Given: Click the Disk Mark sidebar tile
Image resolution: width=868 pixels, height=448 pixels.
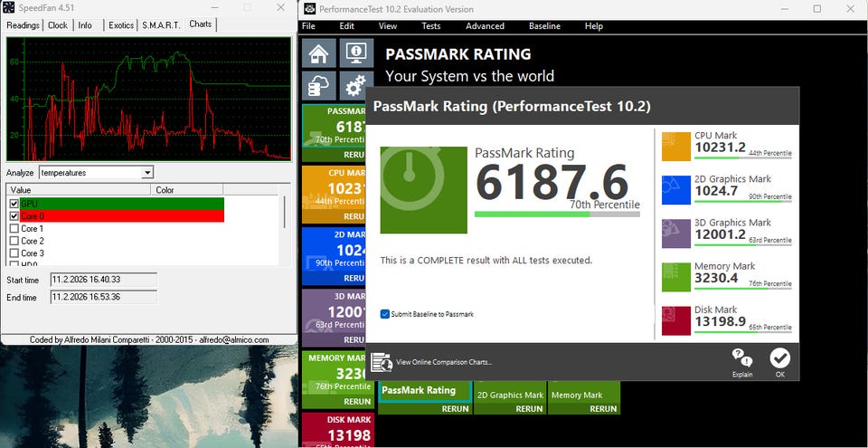Looking at the screenshot, I should [x=337, y=430].
